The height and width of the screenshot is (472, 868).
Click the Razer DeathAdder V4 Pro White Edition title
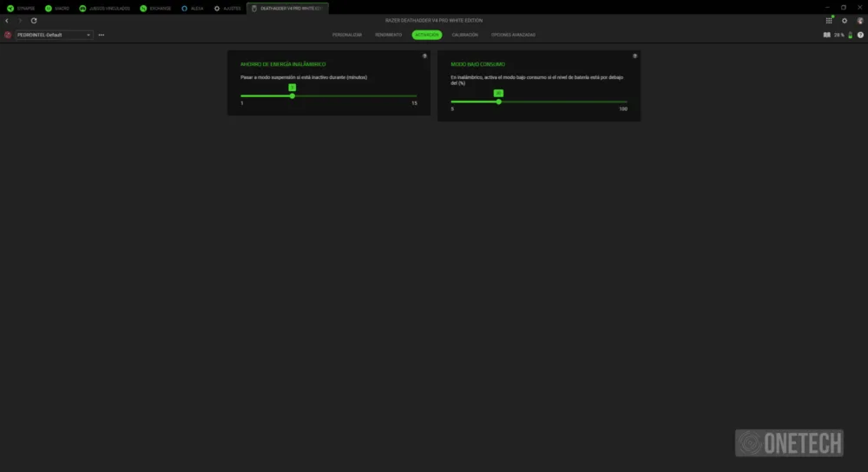click(434, 21)
